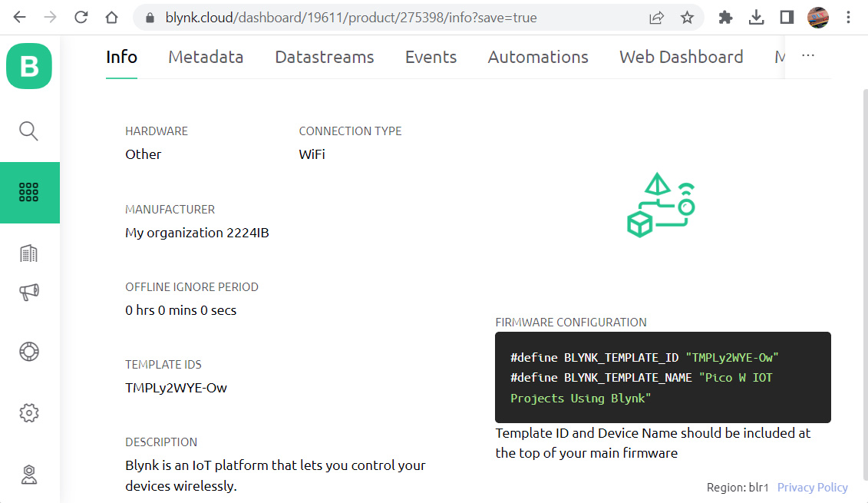Screen dimensions: 868x503
Task: Click the firmware configuration code block
Action: pyautogui.click(x=662, y=377)
